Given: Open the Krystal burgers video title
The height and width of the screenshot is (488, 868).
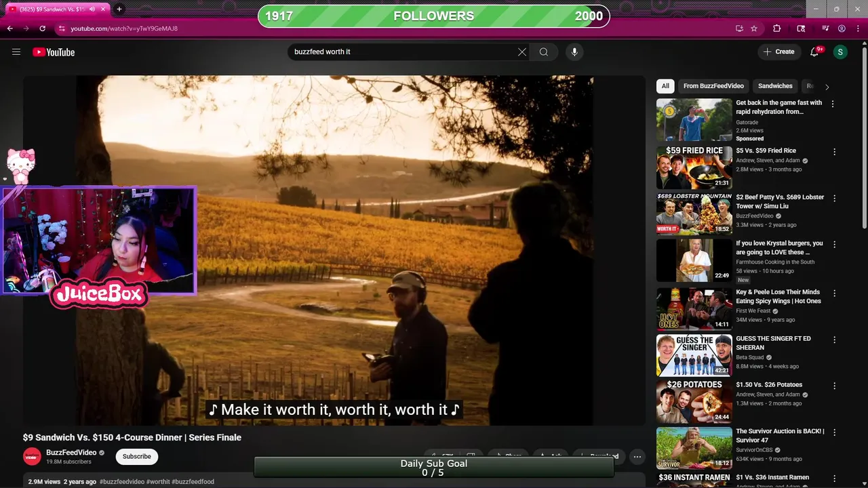Looking at the screenshot, I should (779, 247).
